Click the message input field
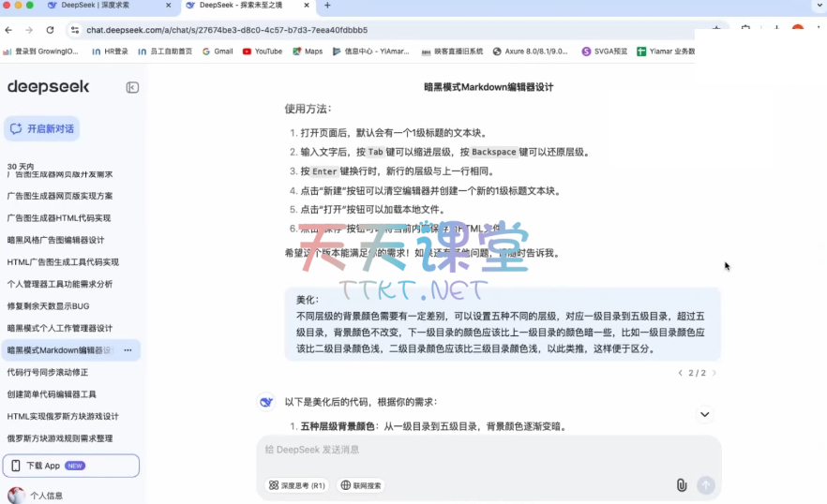This screenshot has height=504, width=827. pos(488,450)
